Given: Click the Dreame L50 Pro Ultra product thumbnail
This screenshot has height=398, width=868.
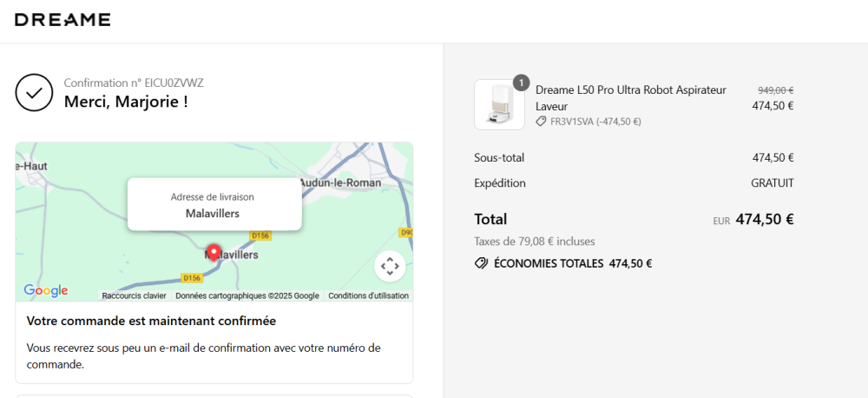Looking at the screenshot, I should (x=499, y=105).
